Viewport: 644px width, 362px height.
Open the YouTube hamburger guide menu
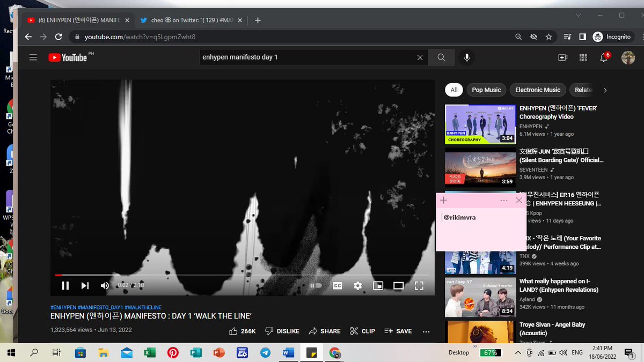coord(33,57)
